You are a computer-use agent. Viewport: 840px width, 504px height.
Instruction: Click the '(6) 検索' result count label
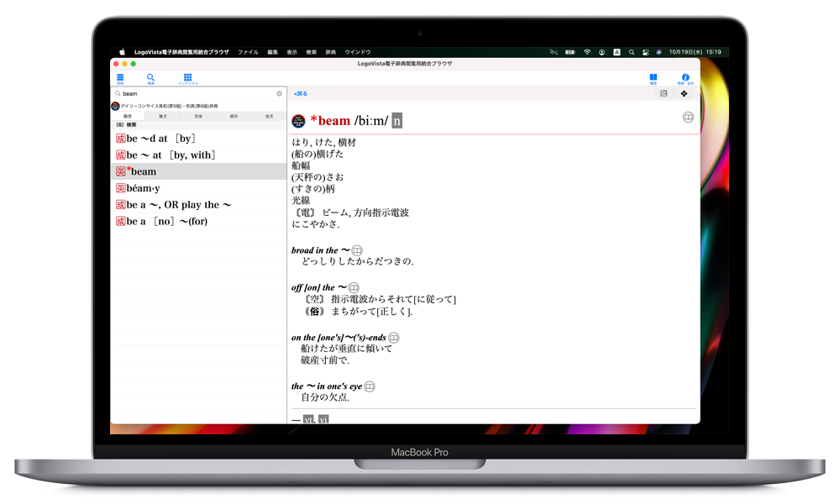pos(127,125)
